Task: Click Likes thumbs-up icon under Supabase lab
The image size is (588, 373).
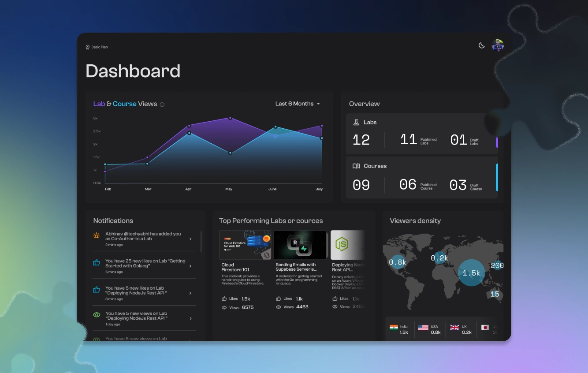Action: pyautogui.click(x=279, y=298)
